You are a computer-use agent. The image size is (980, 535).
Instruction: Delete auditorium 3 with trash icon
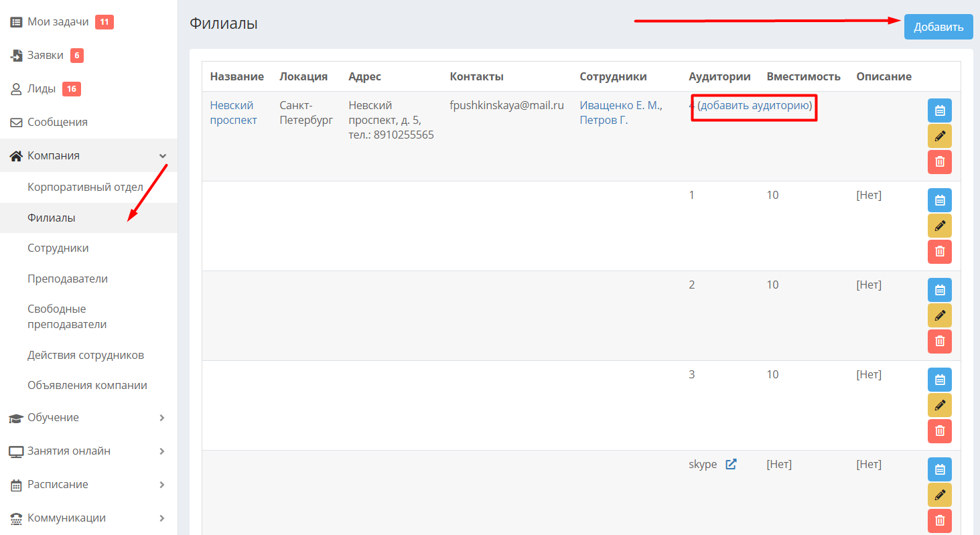939,431
